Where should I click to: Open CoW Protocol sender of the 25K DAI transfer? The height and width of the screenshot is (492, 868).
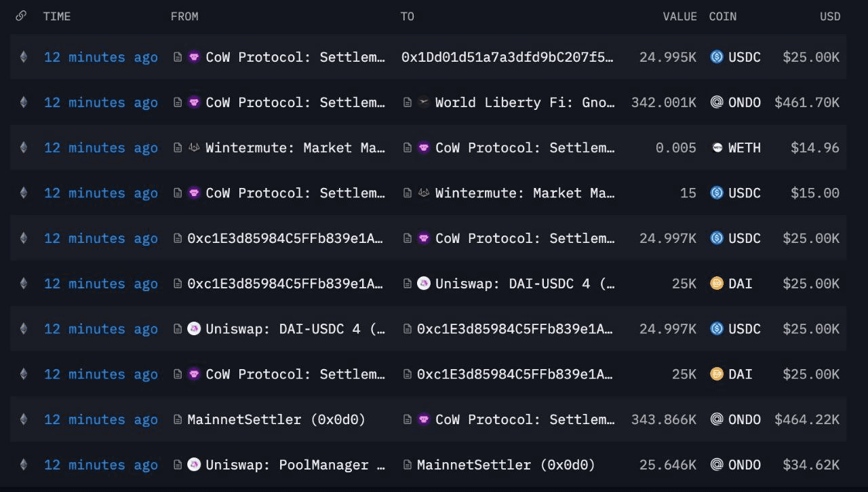tap(296, 374)
